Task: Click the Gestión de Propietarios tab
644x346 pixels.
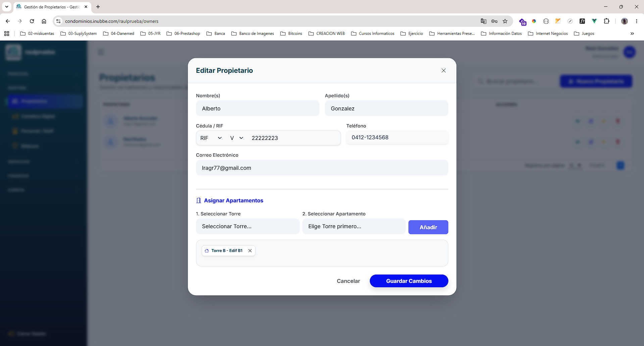Action: coord(52,7)
